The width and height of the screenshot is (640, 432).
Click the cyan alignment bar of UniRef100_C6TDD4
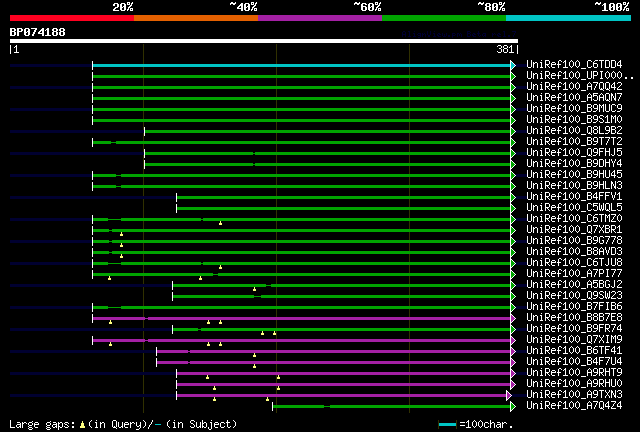(x=302, y=65)
